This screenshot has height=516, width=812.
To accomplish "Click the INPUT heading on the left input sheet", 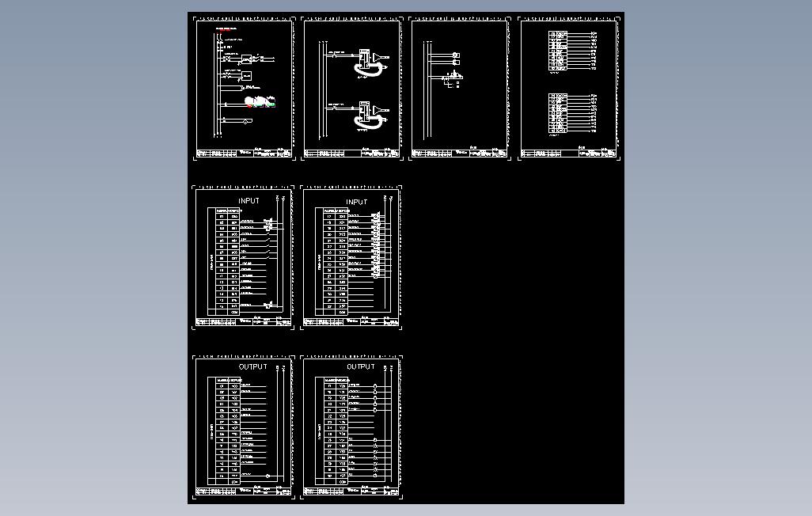I will [249, 200].
